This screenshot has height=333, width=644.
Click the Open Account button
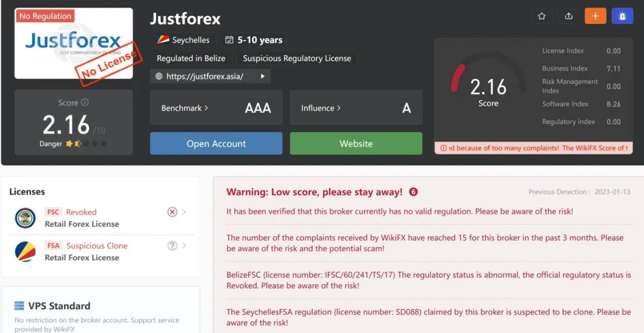click(x=216, y=143)
